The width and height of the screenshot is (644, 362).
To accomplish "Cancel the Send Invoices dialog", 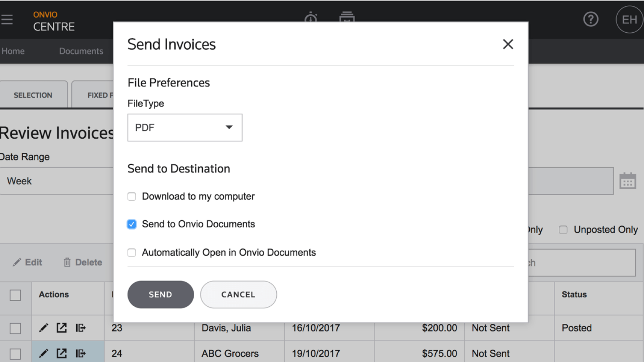I will click(238, 295).
